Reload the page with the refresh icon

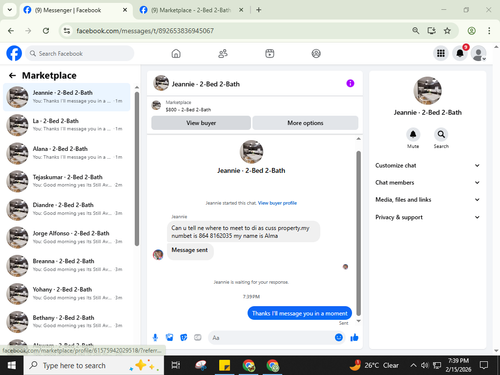(x=46, y=31)
